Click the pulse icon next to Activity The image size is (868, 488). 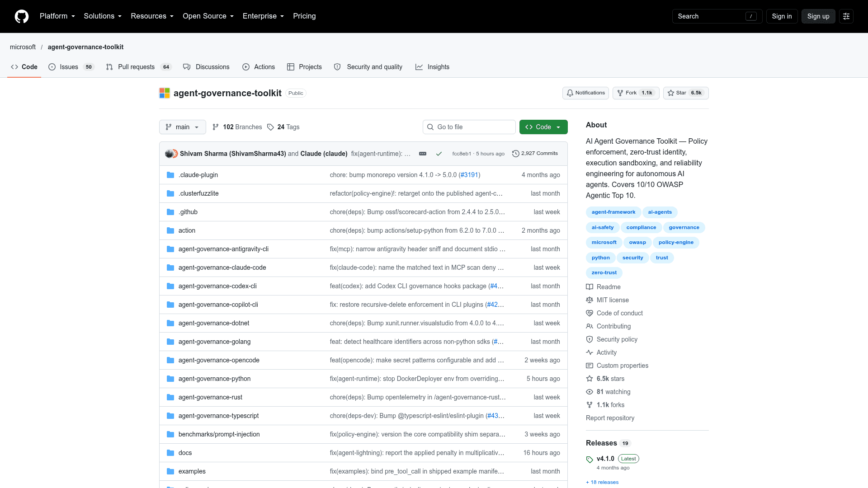(590, 352)
